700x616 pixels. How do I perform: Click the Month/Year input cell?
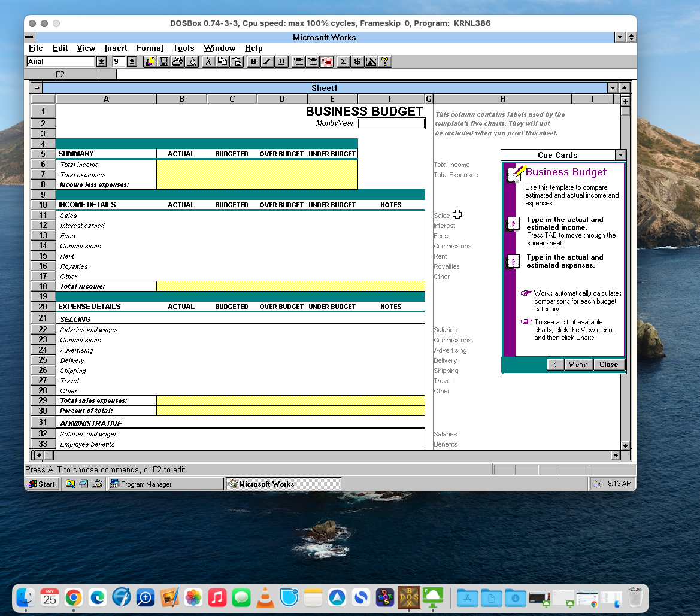coord(391,123)
